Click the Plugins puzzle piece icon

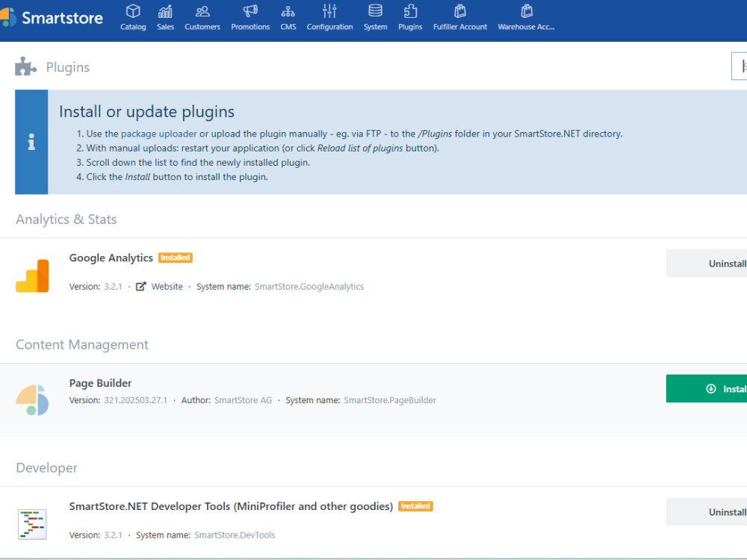(25, 66)
